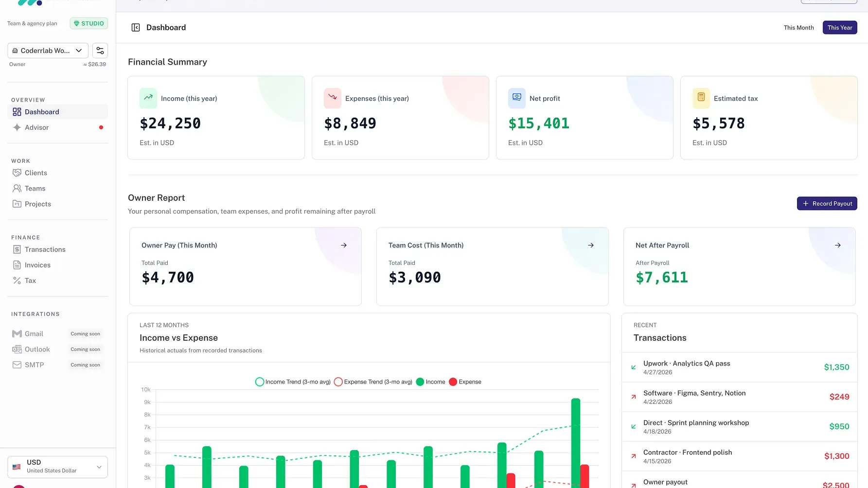Select the Projects folder icon
The image size is (868, 488).
[17, 204]
